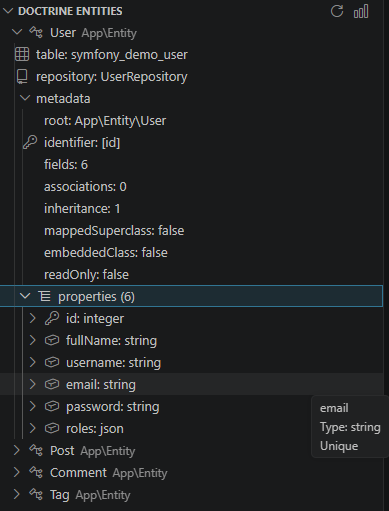The height and width of the screenshot is (511, 389).
Task: Click the table grid icon for symfony_demo_user
Action: tap(22, 54)
